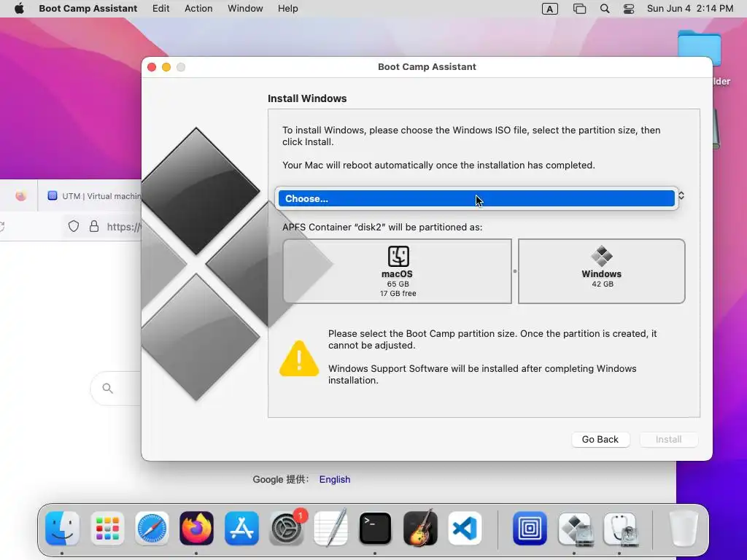Image resolution: width=747 pixels, height=560 pixels.
Task: Open TextEdit from the Dock
Action: [x=330, y=528]
